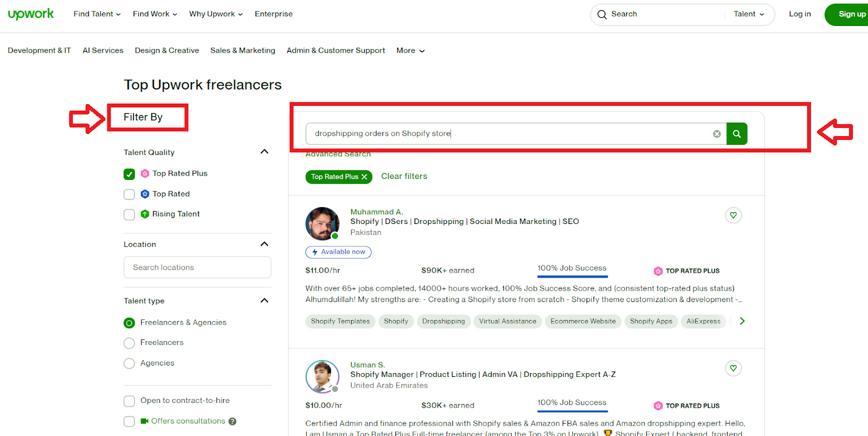Open Sales & Marketing category
Viewport: 868px width, 436px height.
(x=242, y=50)
